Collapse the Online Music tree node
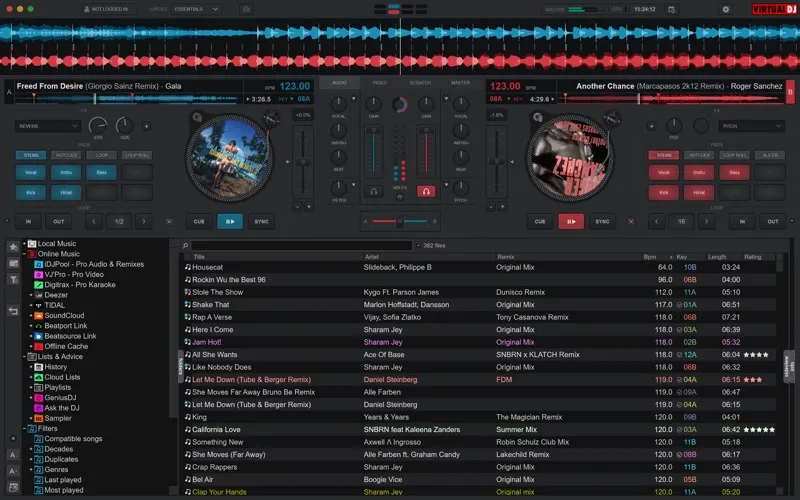The width and height of the screenshot is (800, 500). [x=24, y=254]
